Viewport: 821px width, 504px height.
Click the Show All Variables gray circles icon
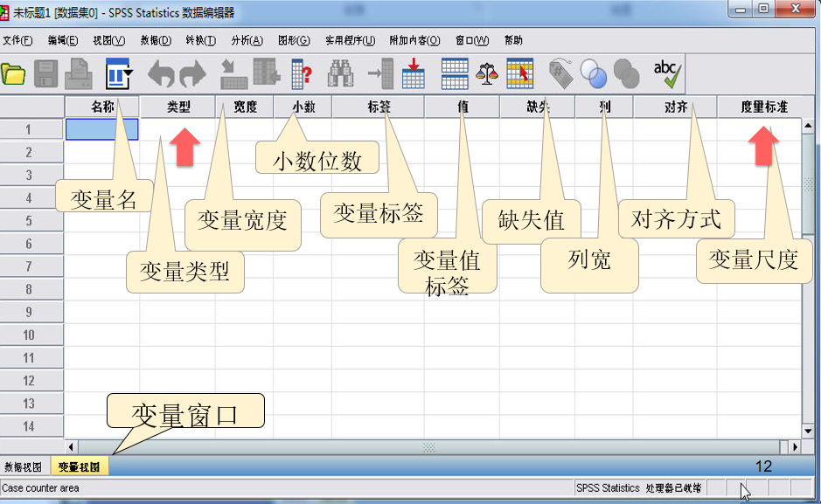pos(626,73)
